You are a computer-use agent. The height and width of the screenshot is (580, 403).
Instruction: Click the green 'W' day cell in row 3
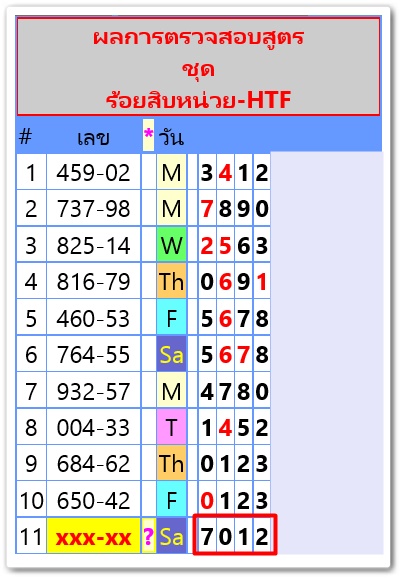click(171, 245)
